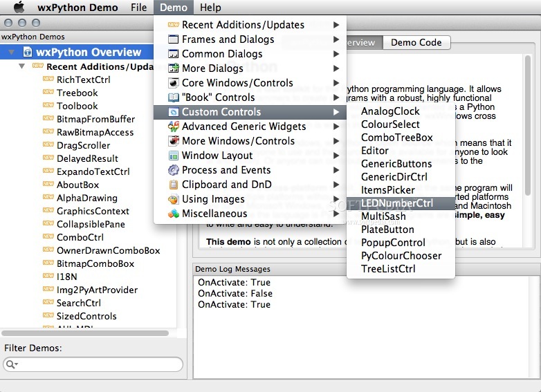This screenshot has height=392, width=541.
Task: Expand the Clipboard and DnD submenu arrow
Action: 336,185
